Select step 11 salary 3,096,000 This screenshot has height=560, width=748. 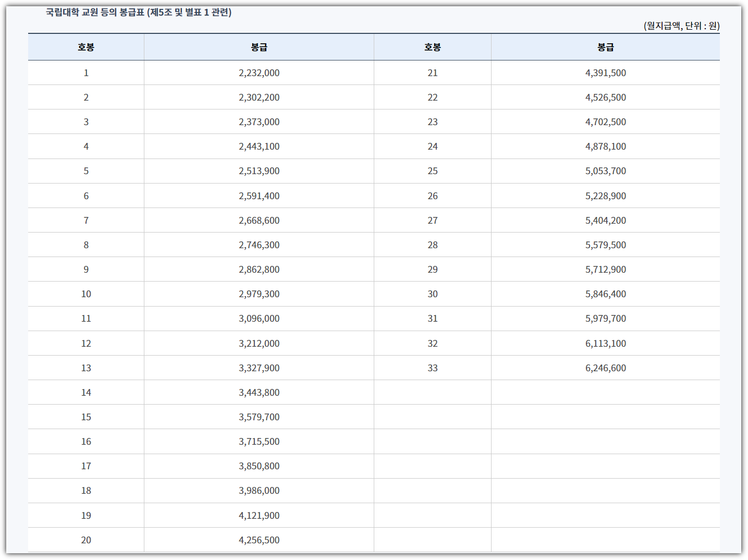tap(259, 319)
